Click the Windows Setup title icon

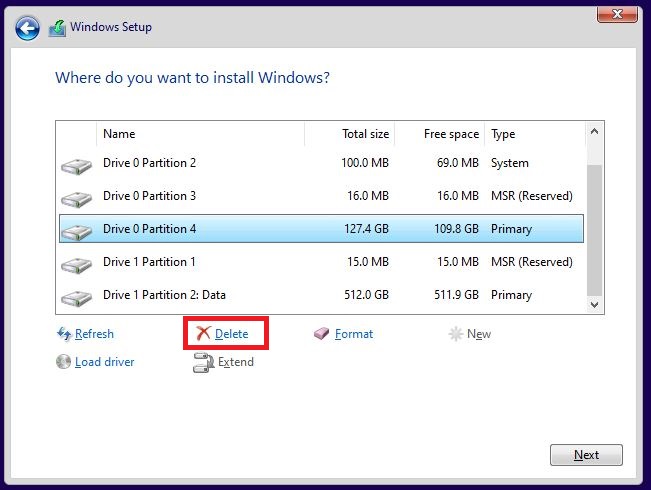(x=57, y=28)
